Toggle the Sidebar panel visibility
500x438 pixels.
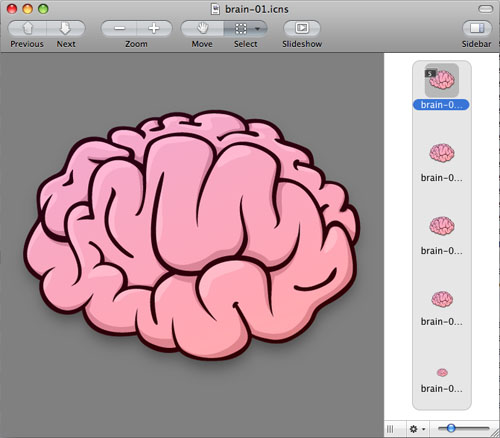click(477, 28)
